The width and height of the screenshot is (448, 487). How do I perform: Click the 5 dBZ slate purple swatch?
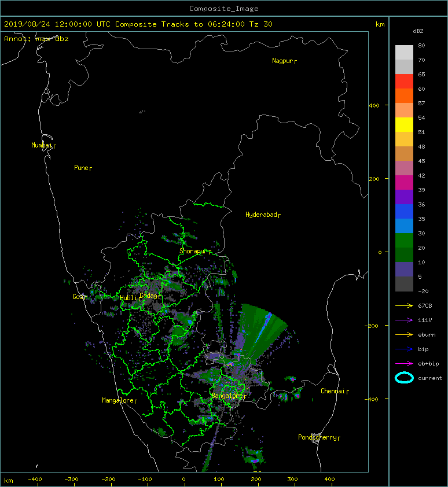[404, 269]
